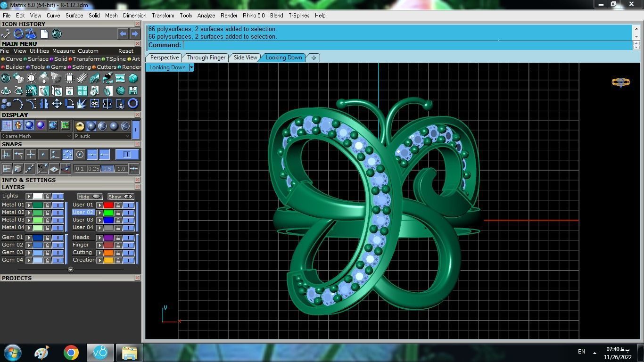The image size is (644, 362).
Task: Click the save render floppy disk icon
Action: tap(133, 90)
